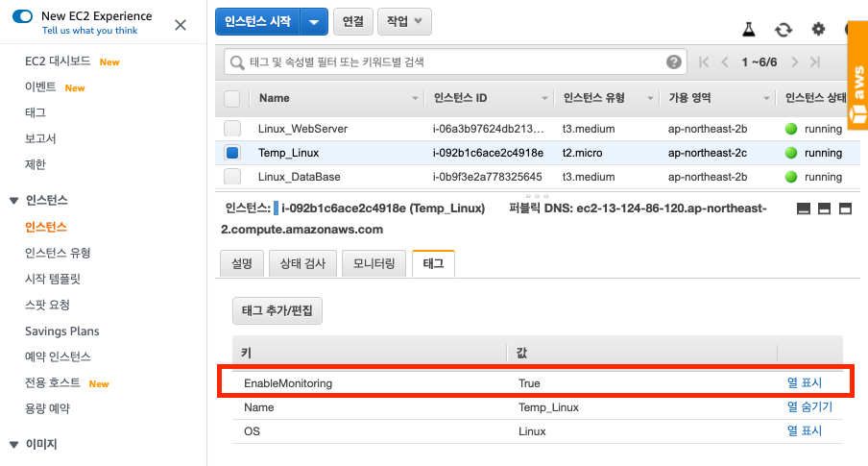Open the experiments flask icon
This screenshot has width=868, height=466.
[x=748, y=29]
